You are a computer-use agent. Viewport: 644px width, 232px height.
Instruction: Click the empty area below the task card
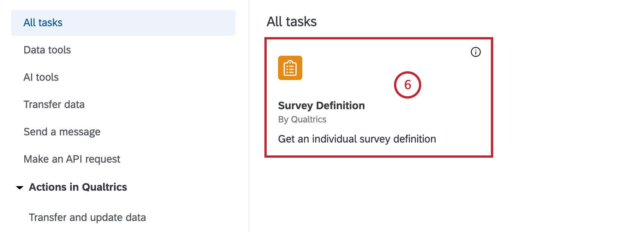tap(379, 197)
